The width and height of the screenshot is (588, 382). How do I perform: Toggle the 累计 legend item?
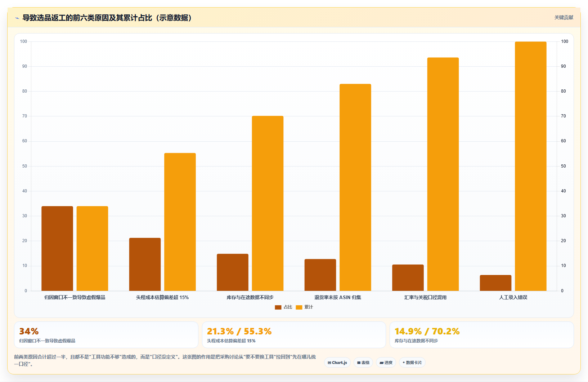304,307
